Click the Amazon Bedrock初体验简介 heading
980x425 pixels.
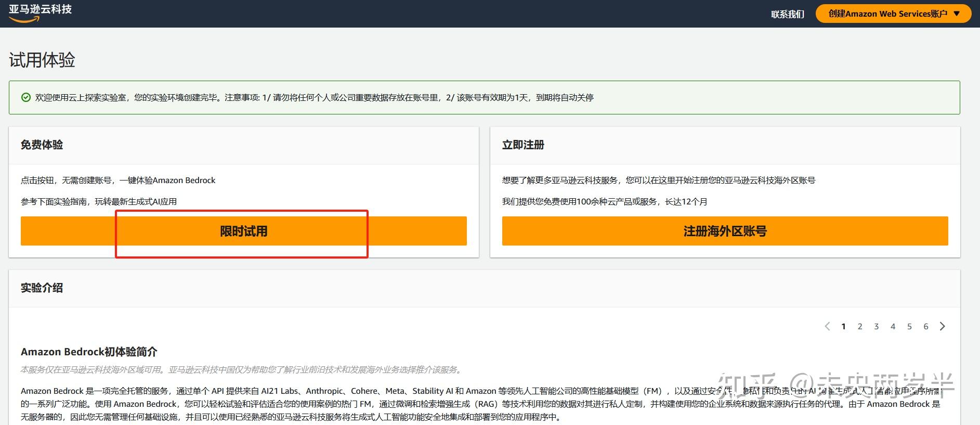(x=89, y=352)
